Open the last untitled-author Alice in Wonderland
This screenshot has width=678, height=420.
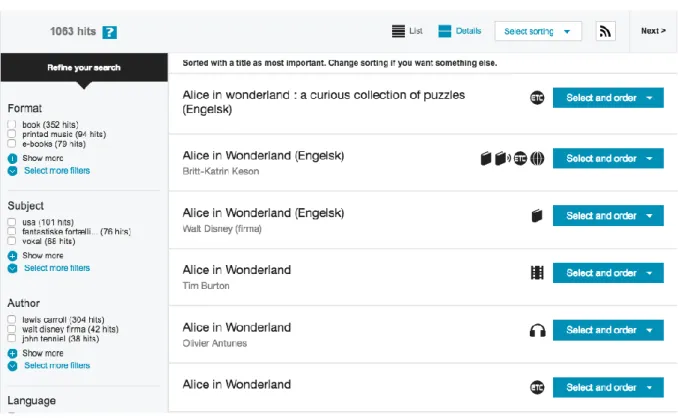click(x=237, y=385)
